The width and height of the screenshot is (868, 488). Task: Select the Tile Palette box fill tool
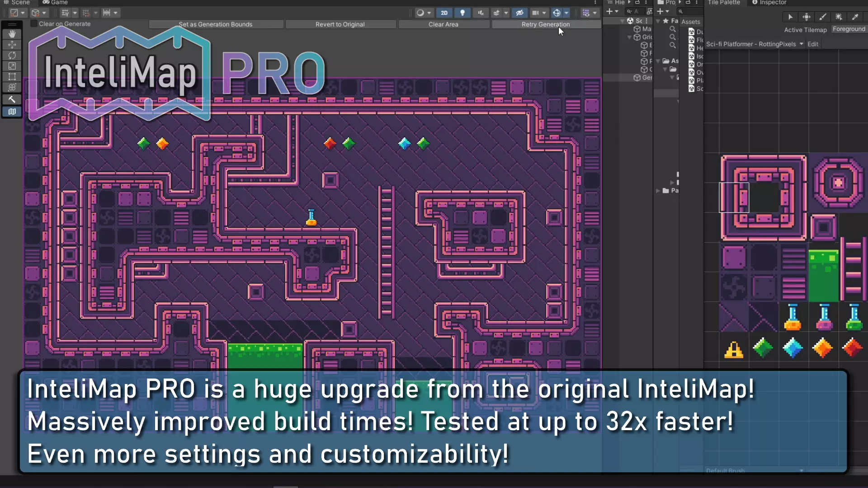coord(839,17)
